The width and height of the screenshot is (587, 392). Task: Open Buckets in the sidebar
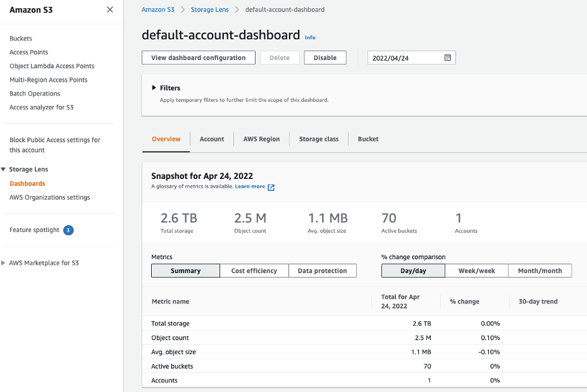coord(21,39)
